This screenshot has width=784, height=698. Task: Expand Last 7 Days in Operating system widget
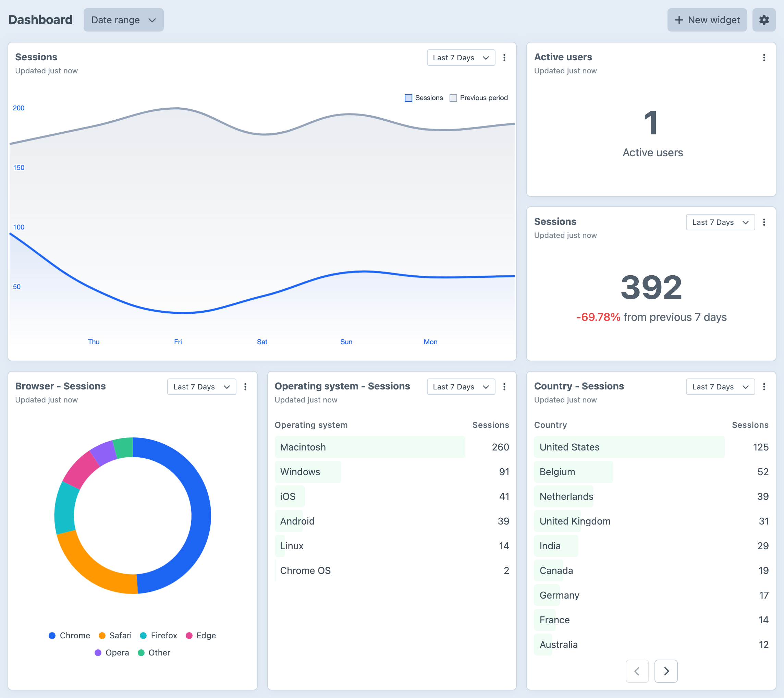click(x=461, y=387)
